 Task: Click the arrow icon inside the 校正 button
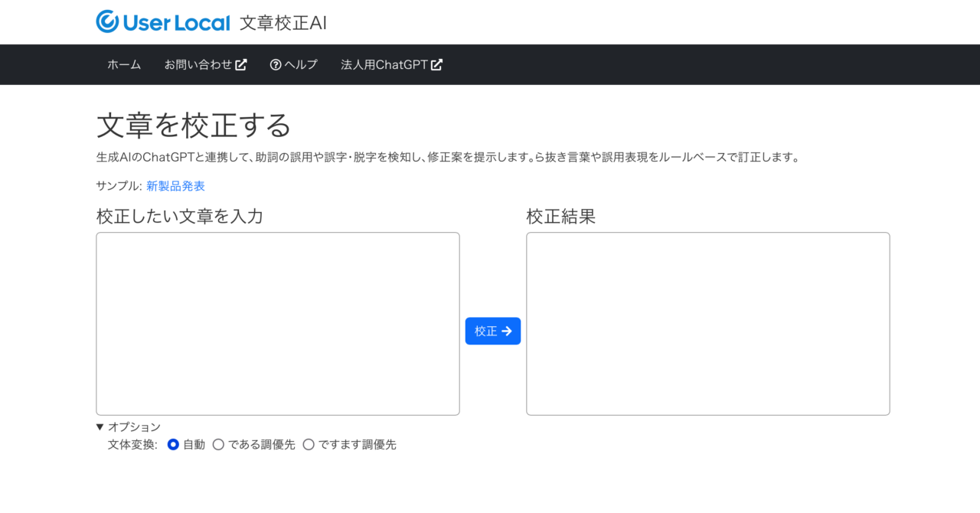[508, 331]
